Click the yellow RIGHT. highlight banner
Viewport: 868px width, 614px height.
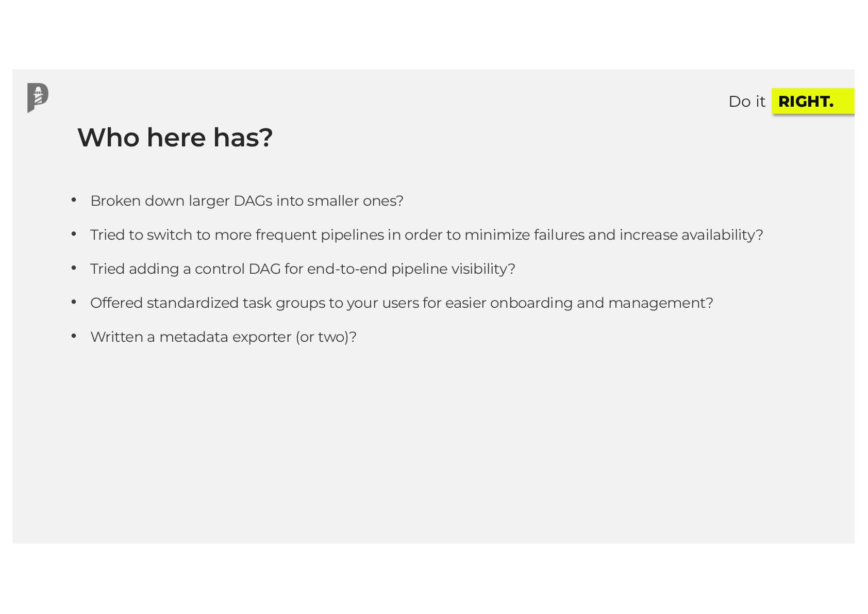pos(813,101)
